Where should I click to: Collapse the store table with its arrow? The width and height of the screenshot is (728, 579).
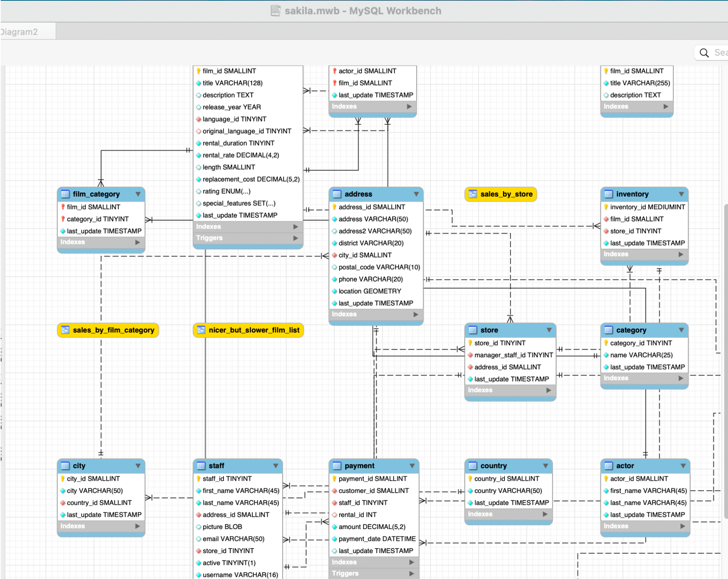coord(549,330)
